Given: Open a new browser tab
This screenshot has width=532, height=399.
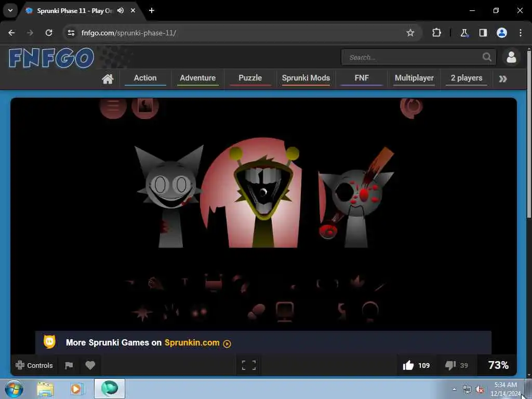Looking at the screenshot, I should pyautogui.click(x=152, y=10).
